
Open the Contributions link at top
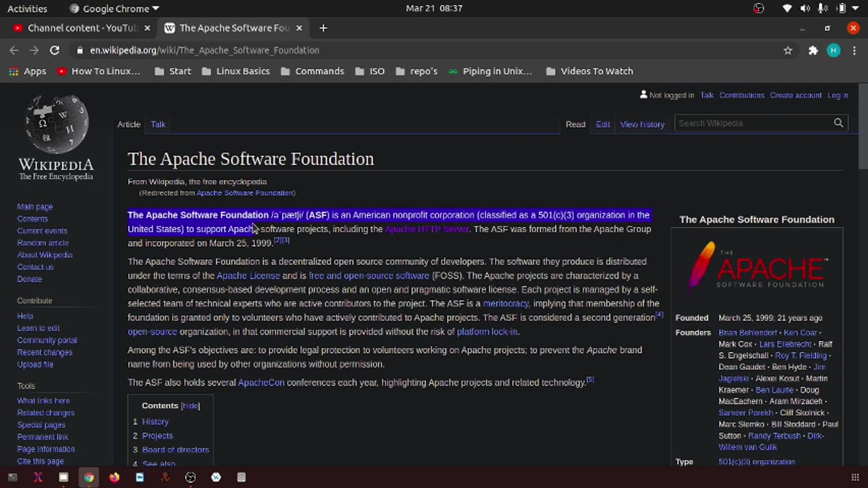click(x=742, y=96)
